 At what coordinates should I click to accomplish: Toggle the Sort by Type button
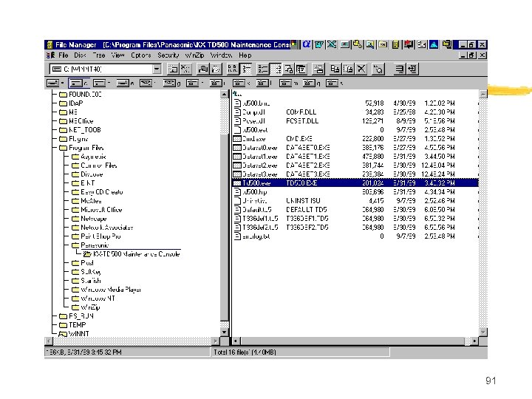276,69
